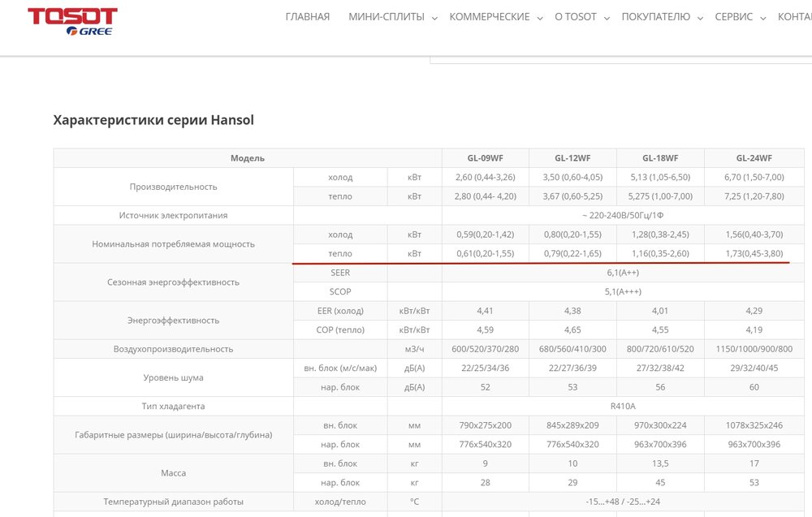
Task: Open the ГЛАВНАЯ home page link
Action: pyautogui.click(x=308, y=17)
